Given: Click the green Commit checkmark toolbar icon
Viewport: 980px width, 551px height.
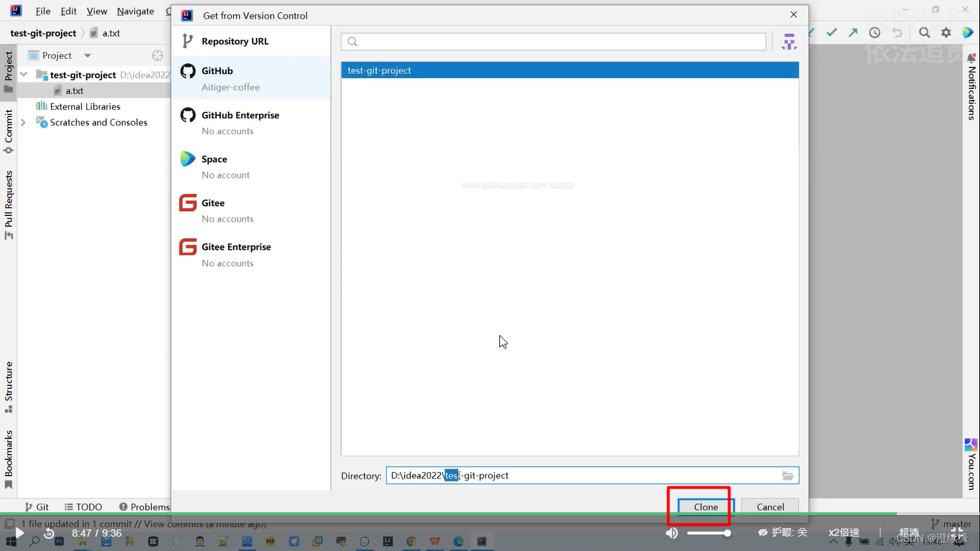Looking at the screenshot, I should (x=831, y=32).
